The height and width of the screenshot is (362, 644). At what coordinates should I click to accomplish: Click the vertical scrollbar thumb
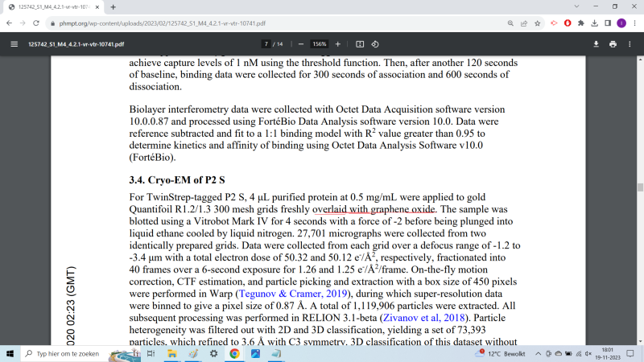[x=640, y=187]
